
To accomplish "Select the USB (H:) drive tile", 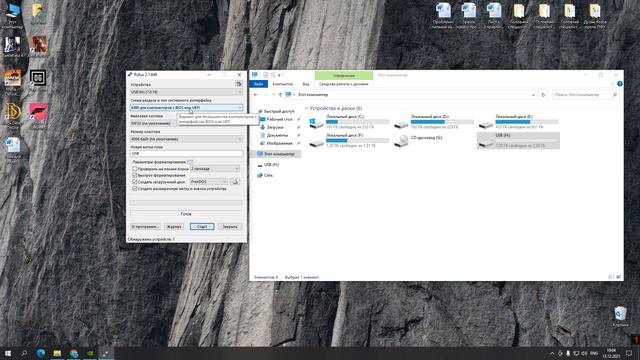I will click(518, 140).
